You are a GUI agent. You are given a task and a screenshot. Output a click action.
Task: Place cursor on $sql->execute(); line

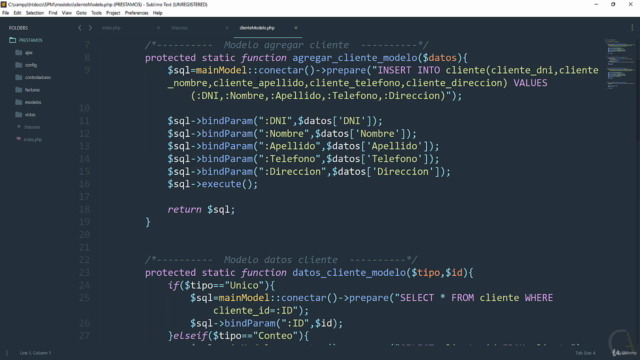pyautogui.click(x=212, y=184)
